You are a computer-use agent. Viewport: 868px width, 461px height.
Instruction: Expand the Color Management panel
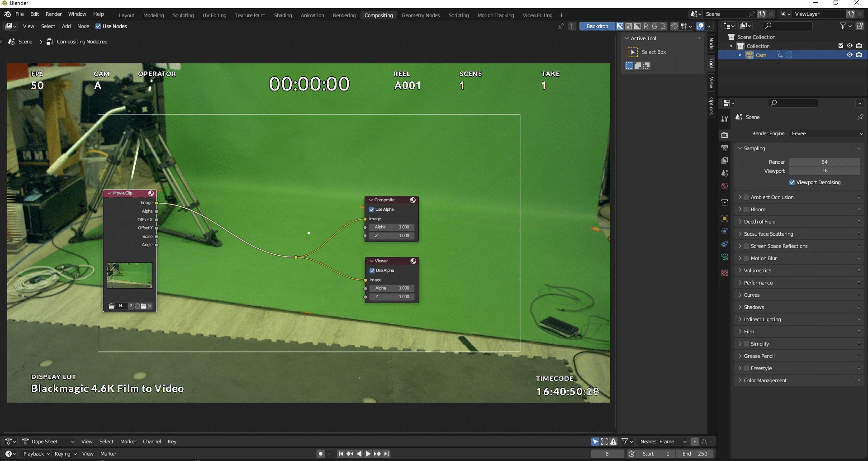765,380
